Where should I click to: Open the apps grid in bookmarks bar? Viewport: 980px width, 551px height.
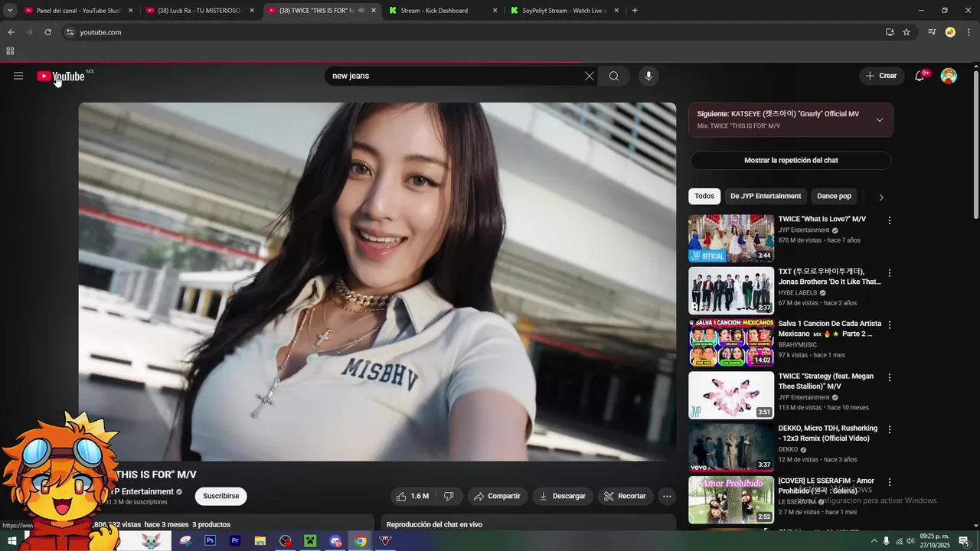click(x=10, y=51)
